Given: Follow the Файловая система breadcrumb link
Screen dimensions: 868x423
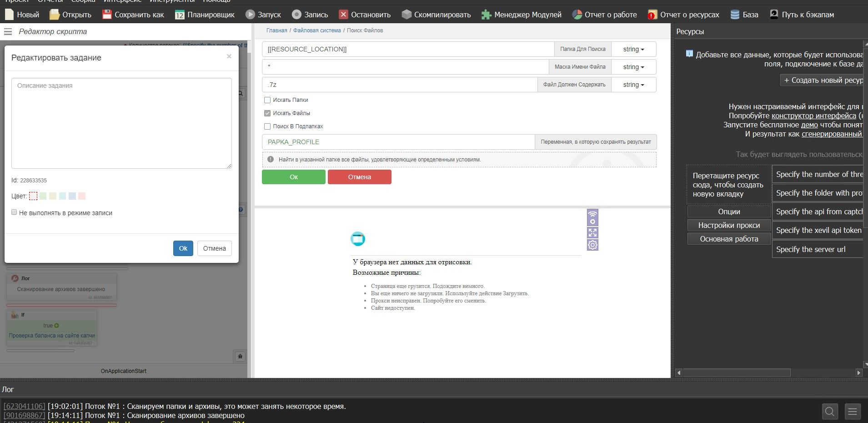Looking at the screenshot, I should point(316,30).
